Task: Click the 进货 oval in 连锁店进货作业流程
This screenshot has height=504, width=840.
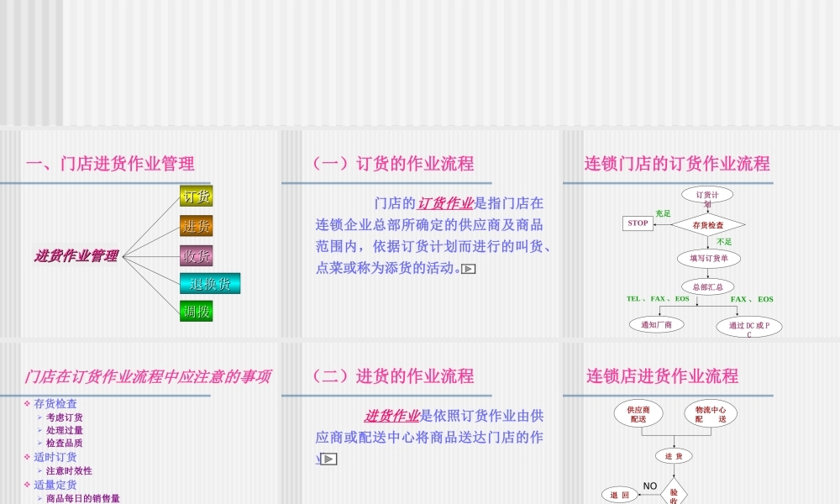Action: point(674,456)
